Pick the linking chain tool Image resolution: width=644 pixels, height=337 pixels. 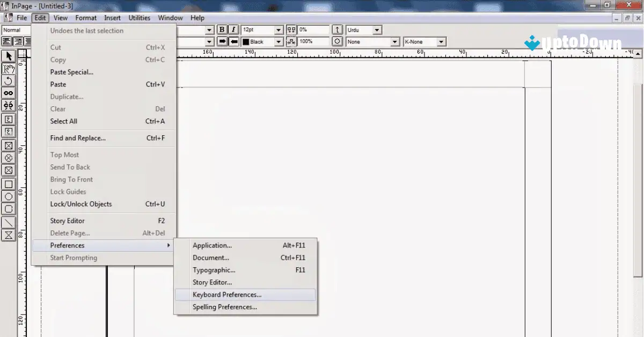(8, 93)
